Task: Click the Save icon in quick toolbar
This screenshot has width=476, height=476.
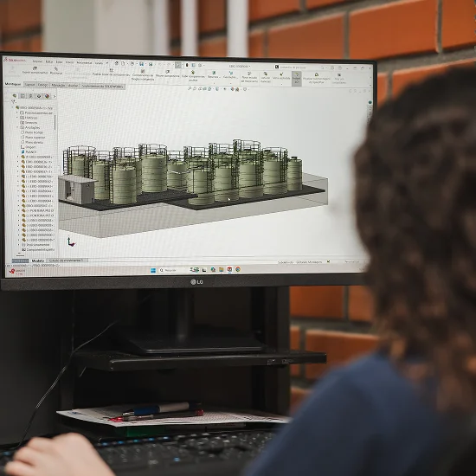Action: (141, 64)
